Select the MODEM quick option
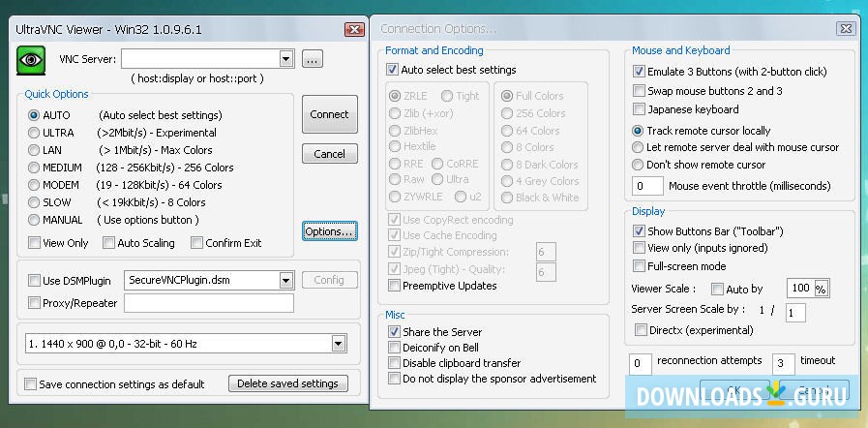 tap(34, 185)
